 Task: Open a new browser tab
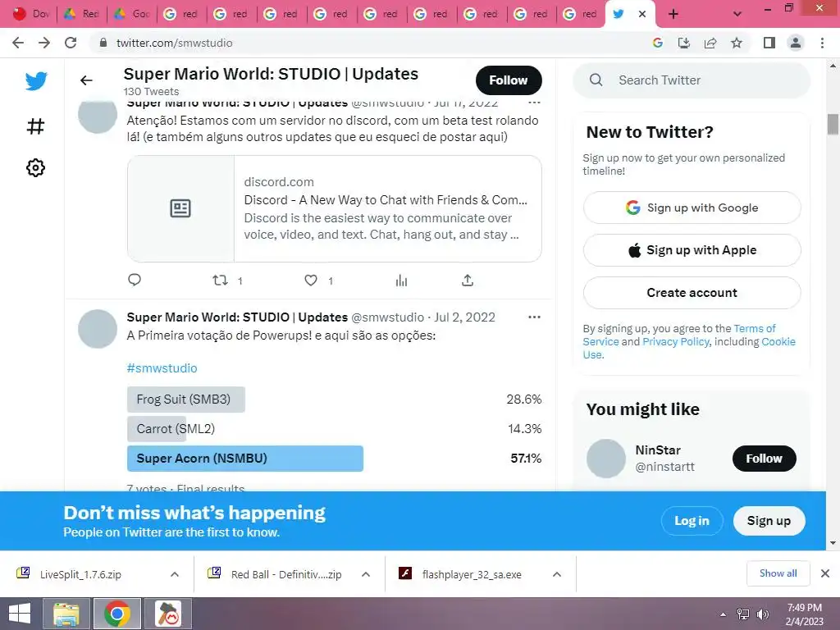673,14
